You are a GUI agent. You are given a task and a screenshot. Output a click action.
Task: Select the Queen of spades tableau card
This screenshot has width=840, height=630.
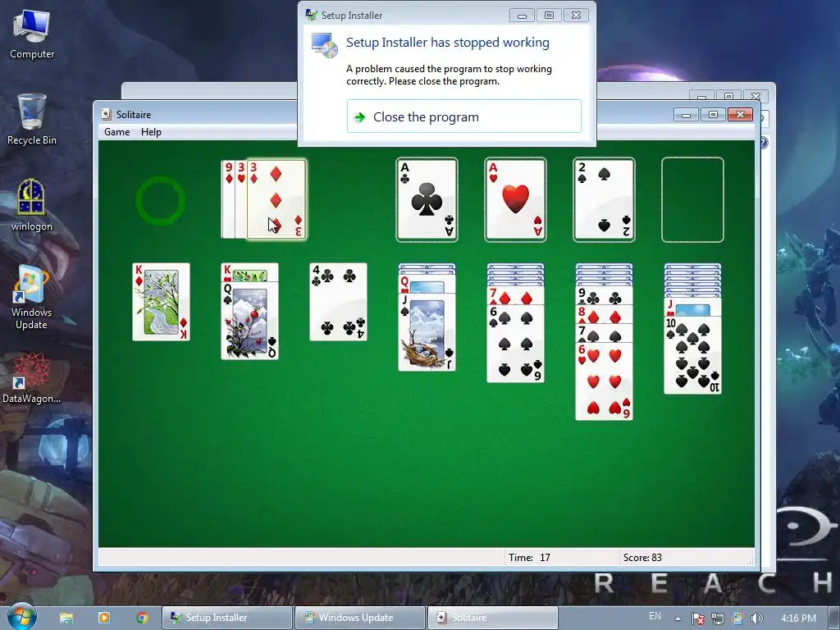(x=249, y=321)
